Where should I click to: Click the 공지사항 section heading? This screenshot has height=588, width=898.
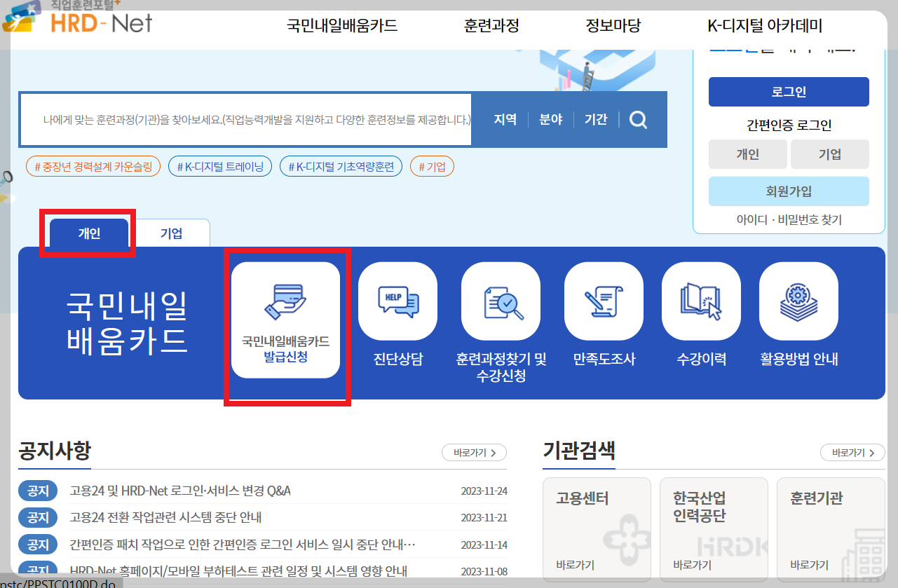click(x=55, y=451)
